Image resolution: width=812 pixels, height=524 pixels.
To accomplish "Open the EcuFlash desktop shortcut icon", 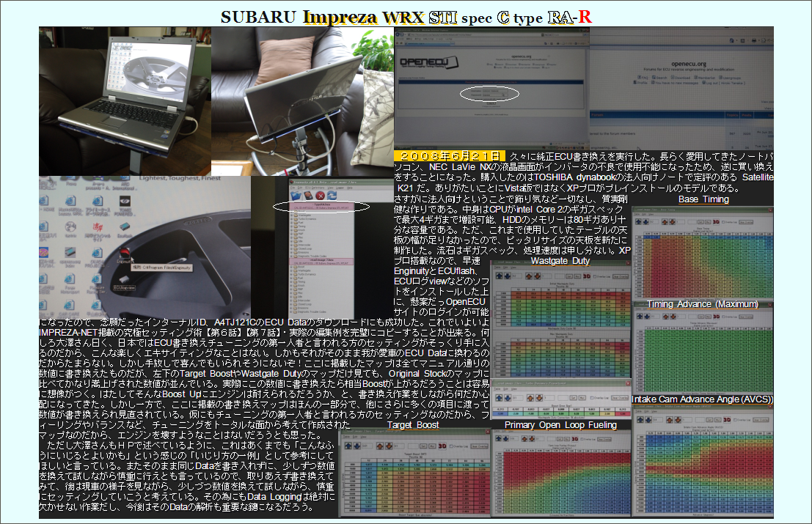I will (124, 229).
